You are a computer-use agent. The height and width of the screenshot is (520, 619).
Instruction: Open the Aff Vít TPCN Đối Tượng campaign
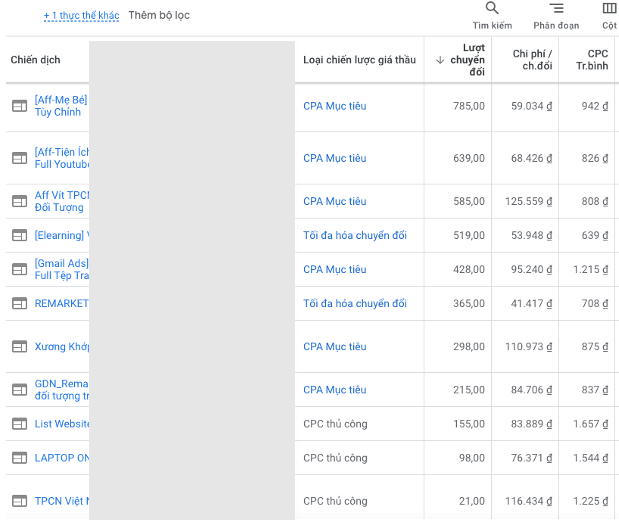[62, 201]
